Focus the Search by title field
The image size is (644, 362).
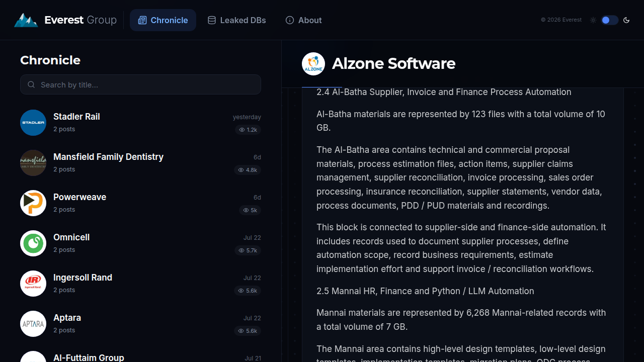click(x=140, y=84)
